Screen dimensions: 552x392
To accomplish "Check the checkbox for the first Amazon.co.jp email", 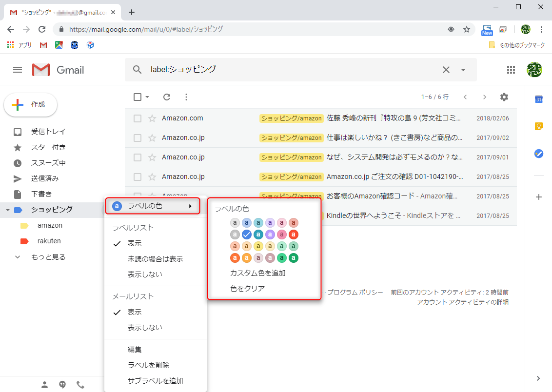I will click(137, 137).
